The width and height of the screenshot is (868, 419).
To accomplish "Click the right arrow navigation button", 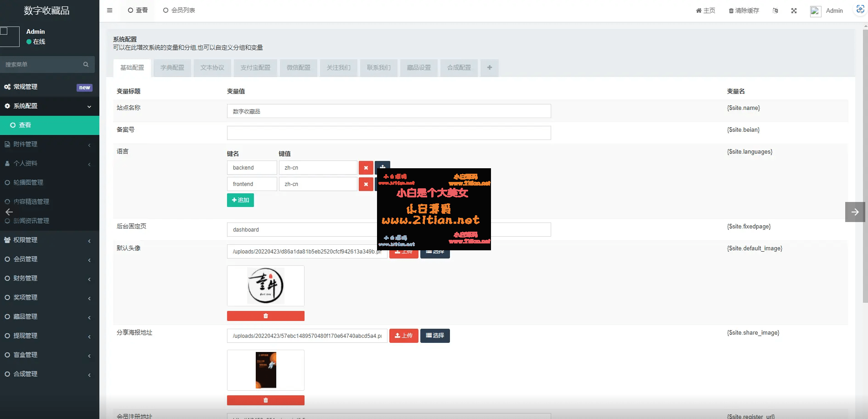I will [855, 212].
